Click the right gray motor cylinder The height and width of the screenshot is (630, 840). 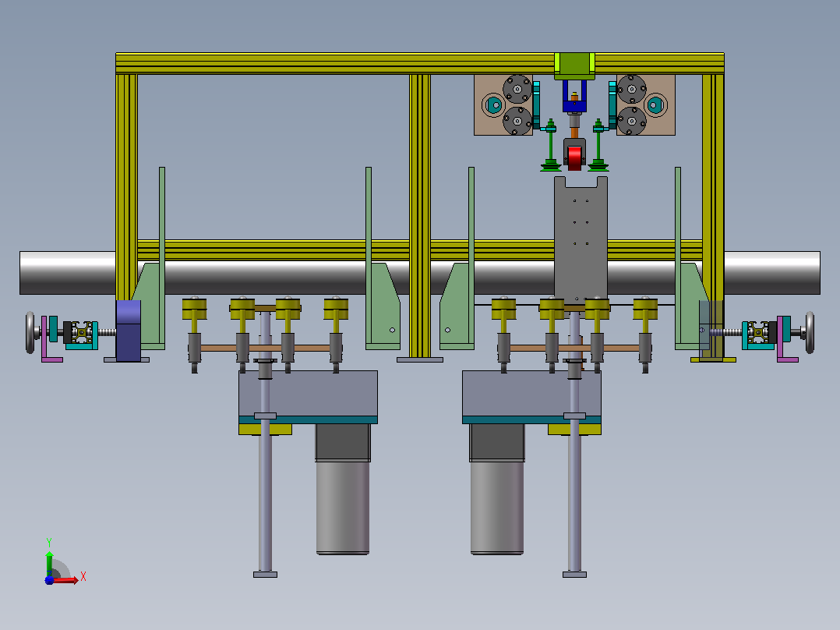click(x=496, y=508)
